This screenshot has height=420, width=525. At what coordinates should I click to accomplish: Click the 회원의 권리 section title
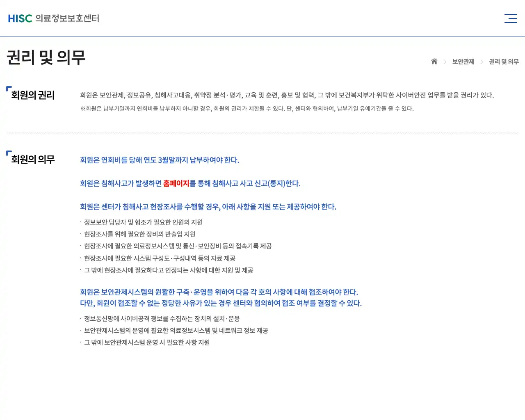[x=32, y=95]
